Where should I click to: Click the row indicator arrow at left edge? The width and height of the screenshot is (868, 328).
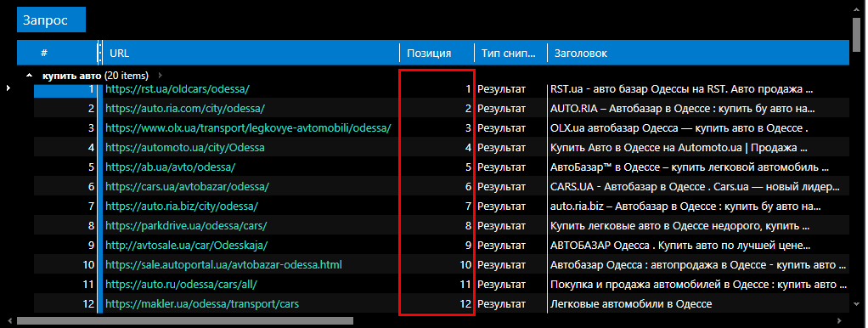[x=8, y=88]
